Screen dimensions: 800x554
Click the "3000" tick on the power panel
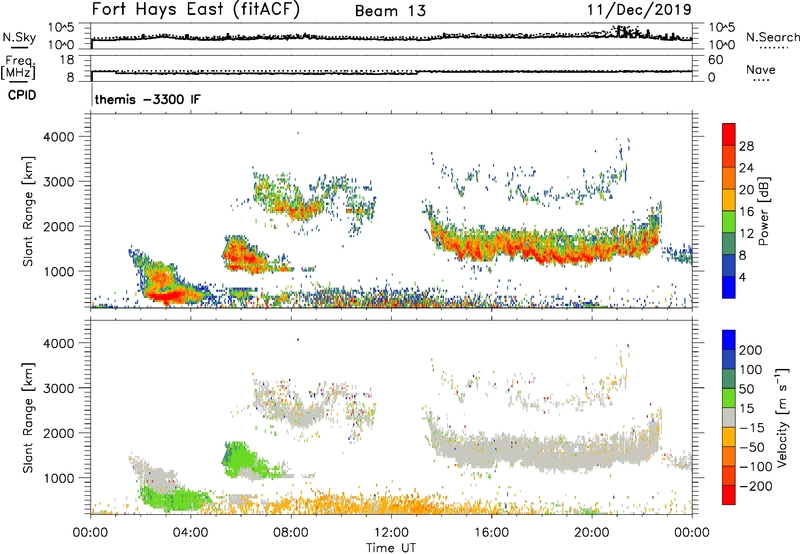click(58, 182)
